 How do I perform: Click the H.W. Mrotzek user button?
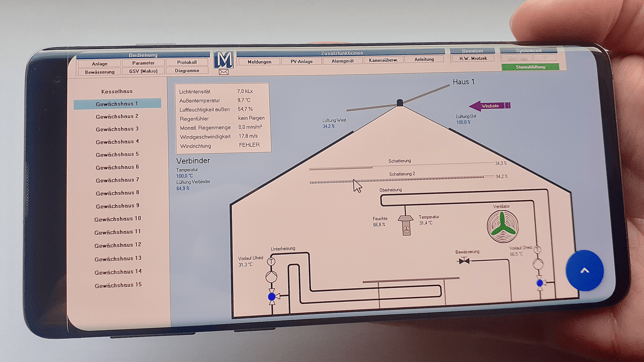473,58
